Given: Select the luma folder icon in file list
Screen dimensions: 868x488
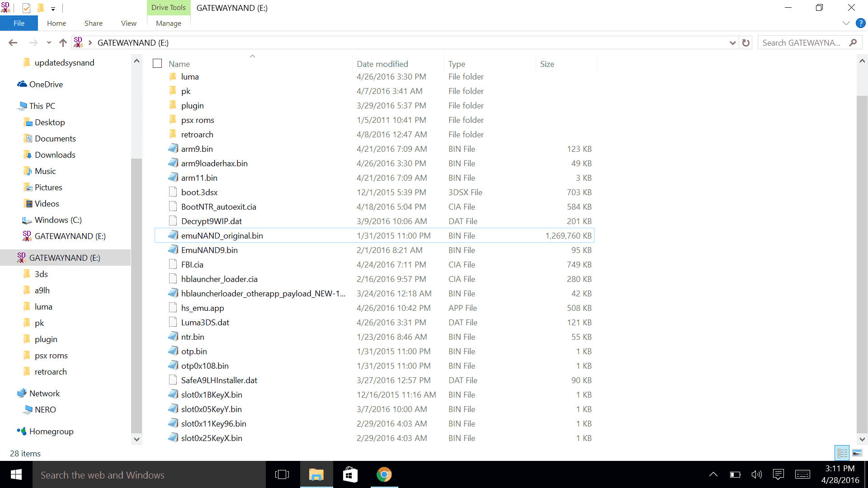Looking at the screenshot, I should [x=173, y=76].
